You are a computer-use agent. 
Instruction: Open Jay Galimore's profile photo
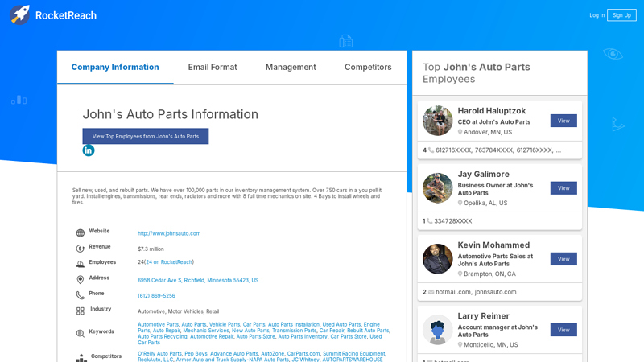click(x=437, y=188)
